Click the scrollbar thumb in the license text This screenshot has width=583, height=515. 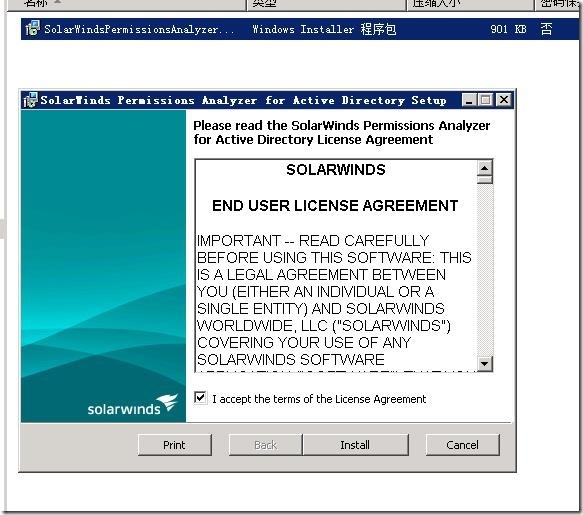coord(484,180)
